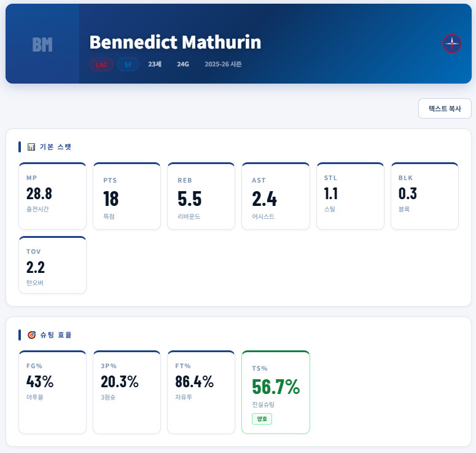Open the 3P% 20.3% card

tap(127, 392)
